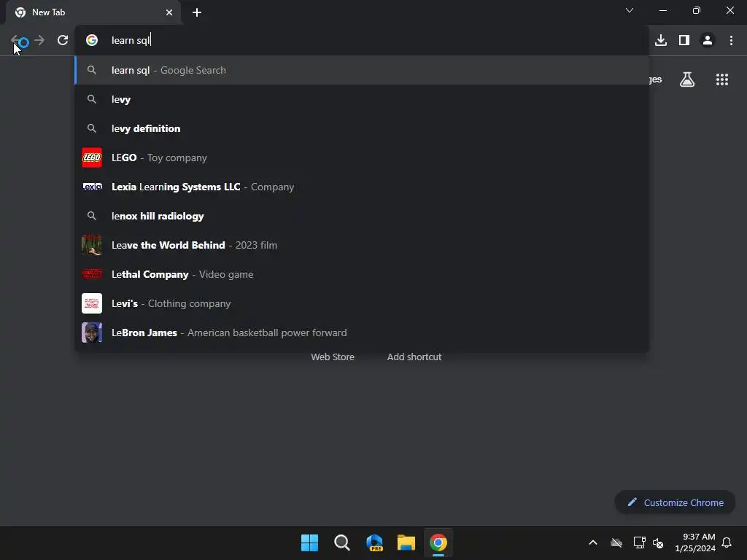Select Lexia Learning Systems LLC suggestion
The height and width of the screenshot is (560, 747).
(362, 187)
